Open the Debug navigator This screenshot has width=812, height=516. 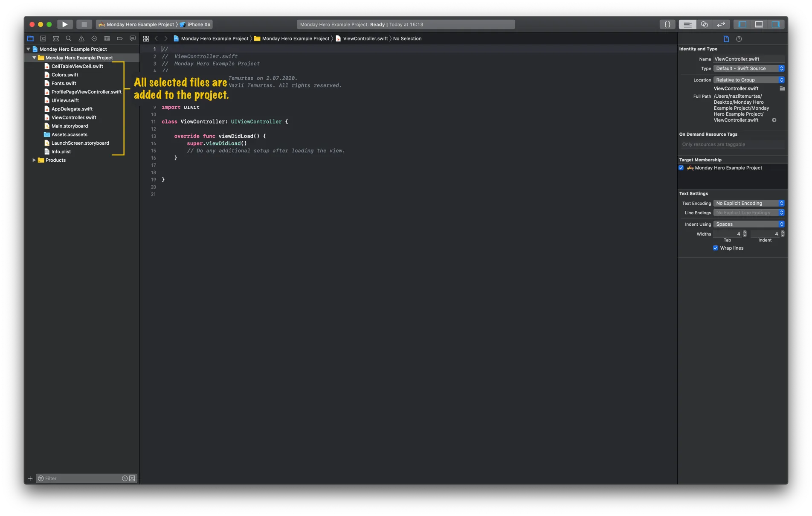[107, 38]
